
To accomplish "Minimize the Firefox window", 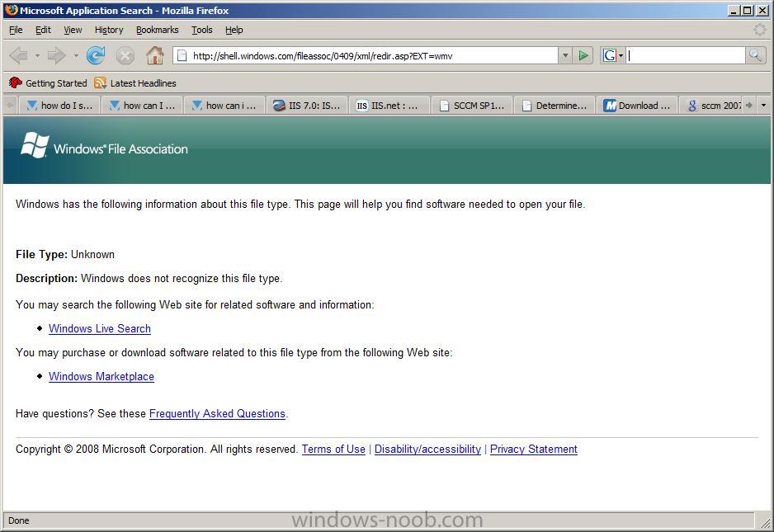I will (x=734, y=11).
